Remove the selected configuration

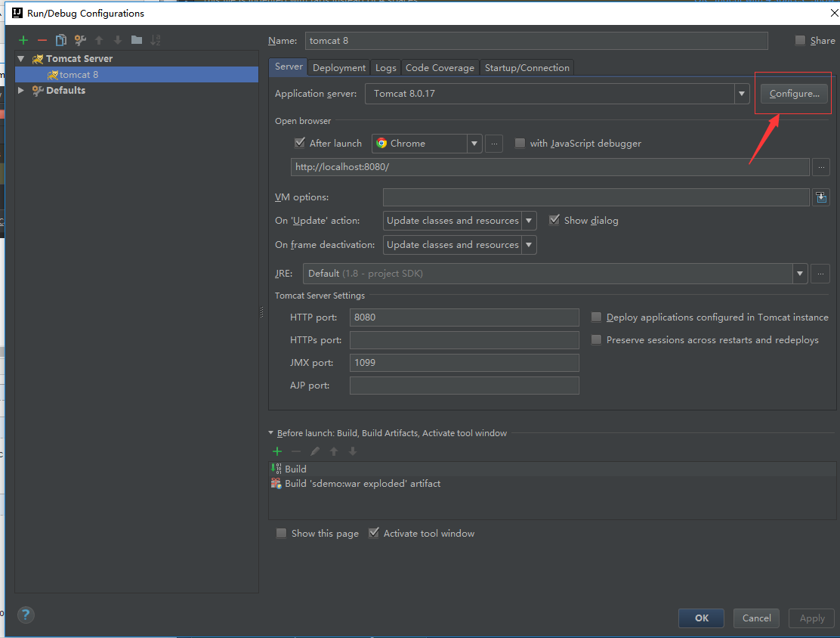click(42, 40)
